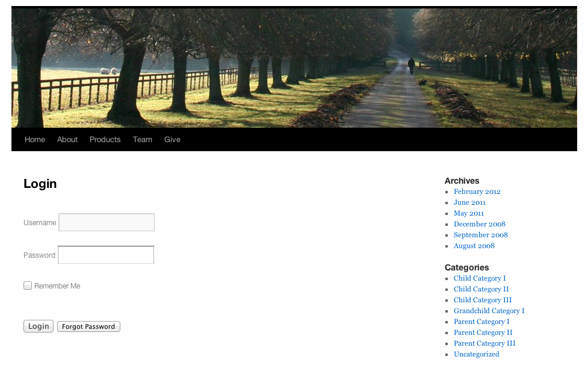The height and width of the screenshot is (374, 588).
Task: View the June 2011 archive
Action: click(469, 202)
